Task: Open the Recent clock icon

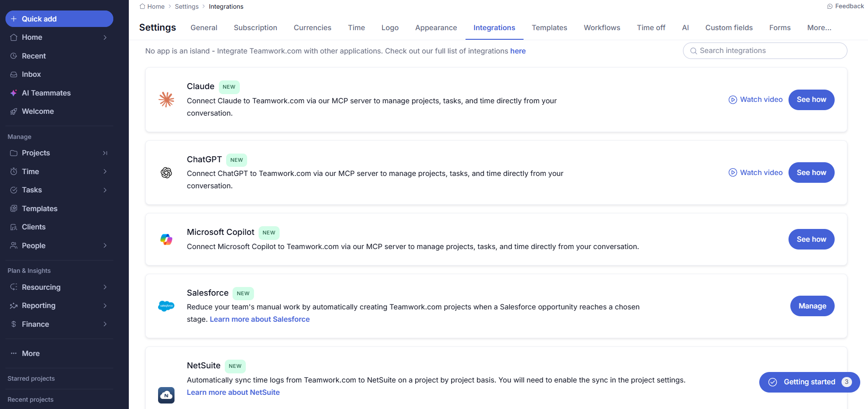Action: tap(14, 56)
